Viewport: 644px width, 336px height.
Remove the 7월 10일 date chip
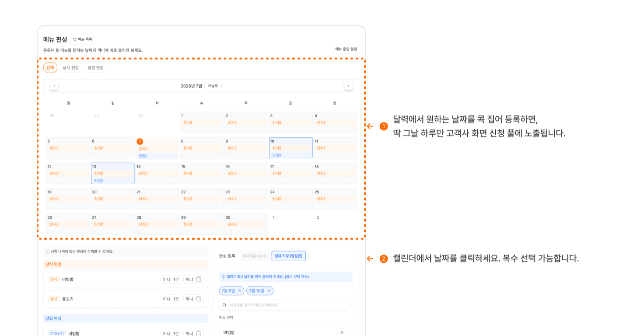point(269,290)
